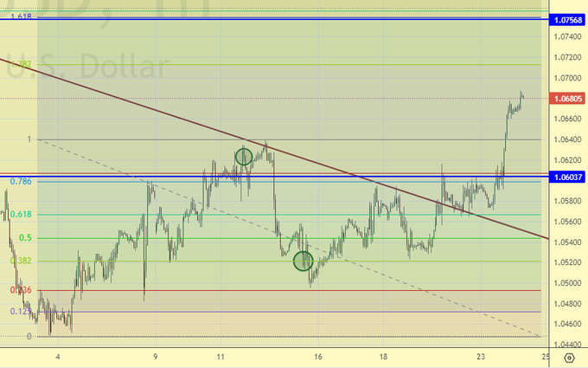Open chart settings gear icon
588x368 pixels.
point(568,356)
